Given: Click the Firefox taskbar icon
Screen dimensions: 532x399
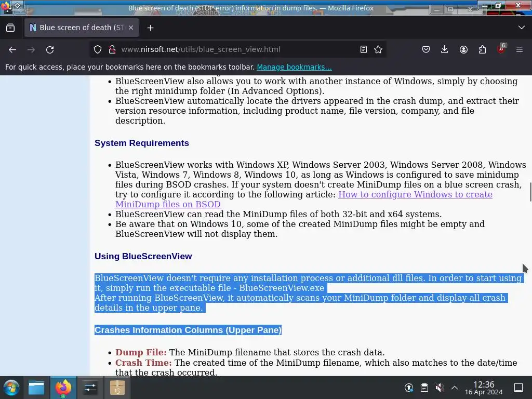Looking at the screenshot, I should coord(63,388).
